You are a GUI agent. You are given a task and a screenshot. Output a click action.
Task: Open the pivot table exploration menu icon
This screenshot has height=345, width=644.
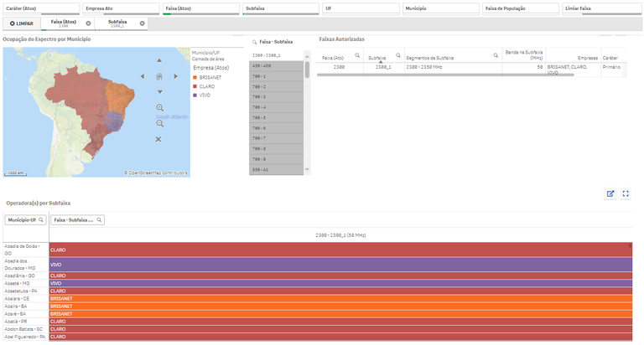(x=610, y=193)
